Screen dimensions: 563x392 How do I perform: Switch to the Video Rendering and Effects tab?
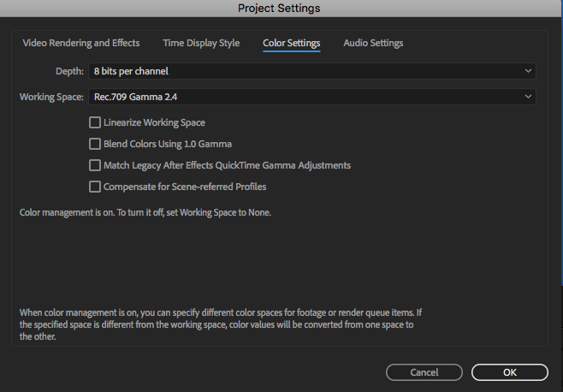click(x=82, y=43)
